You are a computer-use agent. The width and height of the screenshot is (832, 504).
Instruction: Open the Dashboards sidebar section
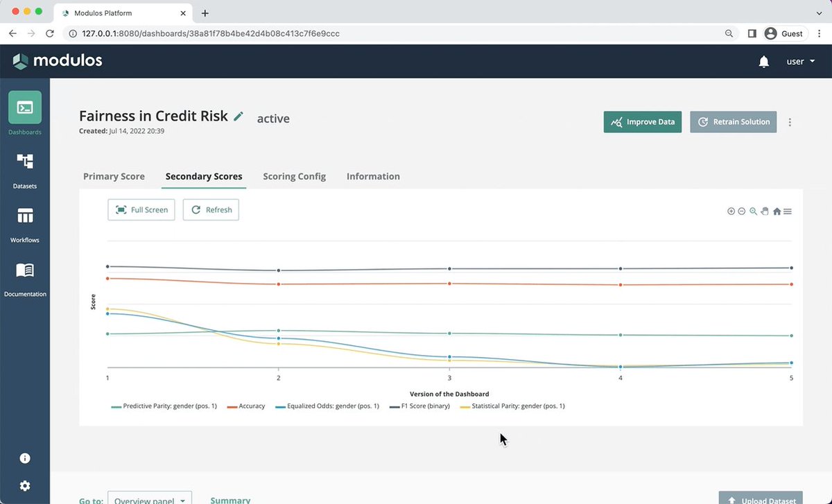tap(25, 113)
